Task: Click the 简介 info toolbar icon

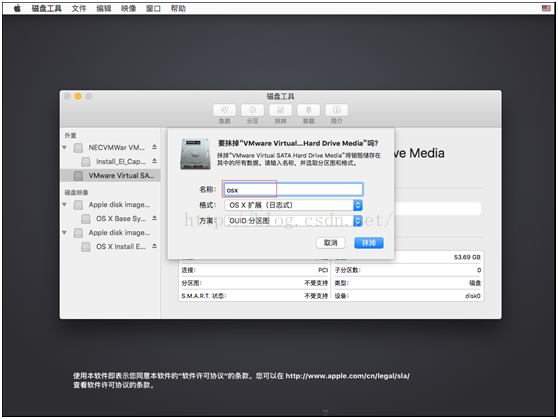Action: (x=337, y=110)
